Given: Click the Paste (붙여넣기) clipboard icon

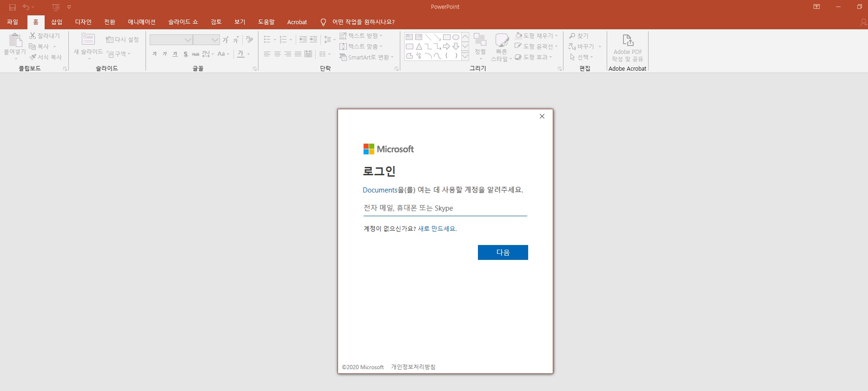Looking at the screenshot, I should pyautogui.click(x=15, y=40).
